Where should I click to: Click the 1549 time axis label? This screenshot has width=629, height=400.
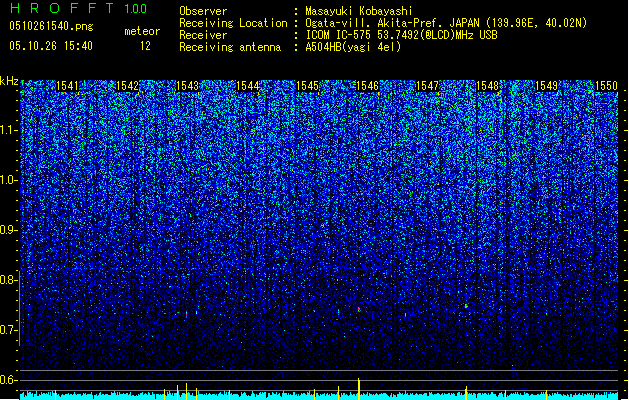tap(546, 86)
